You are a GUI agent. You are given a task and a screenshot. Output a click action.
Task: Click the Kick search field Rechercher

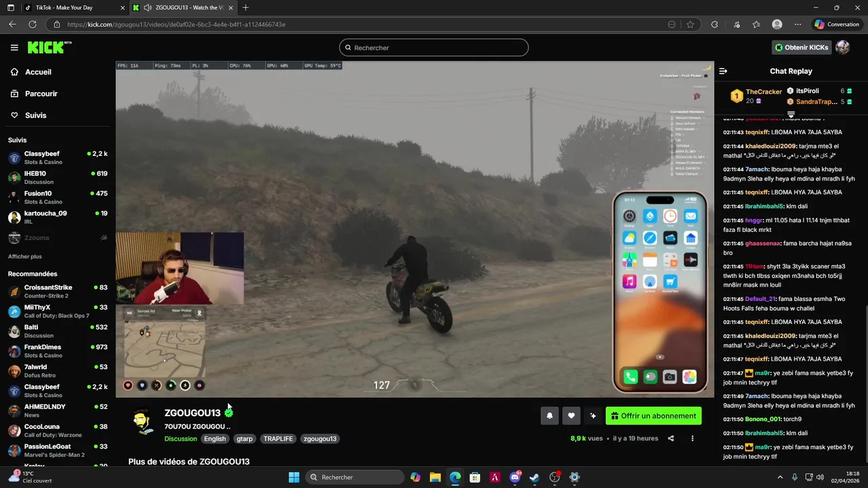(x=434, y=47)
